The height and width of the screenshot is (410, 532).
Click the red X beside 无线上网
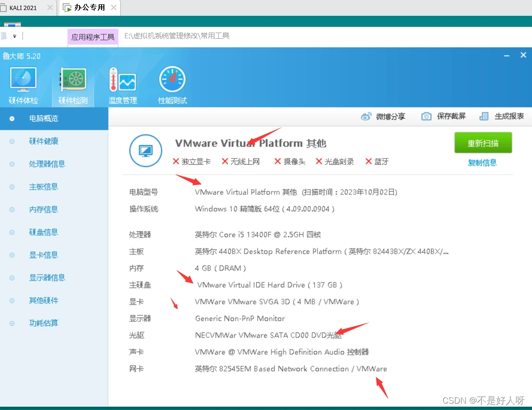tap(225, 161)
